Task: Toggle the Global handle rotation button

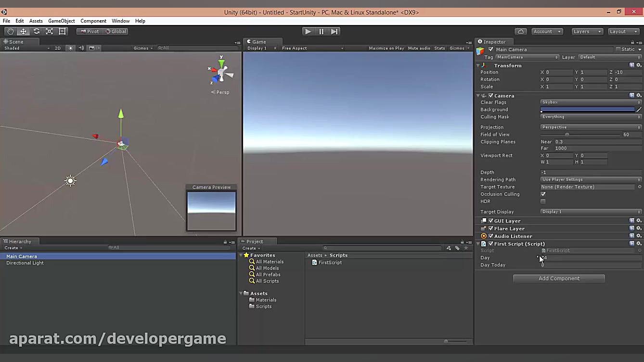Action: pos(116,31)
